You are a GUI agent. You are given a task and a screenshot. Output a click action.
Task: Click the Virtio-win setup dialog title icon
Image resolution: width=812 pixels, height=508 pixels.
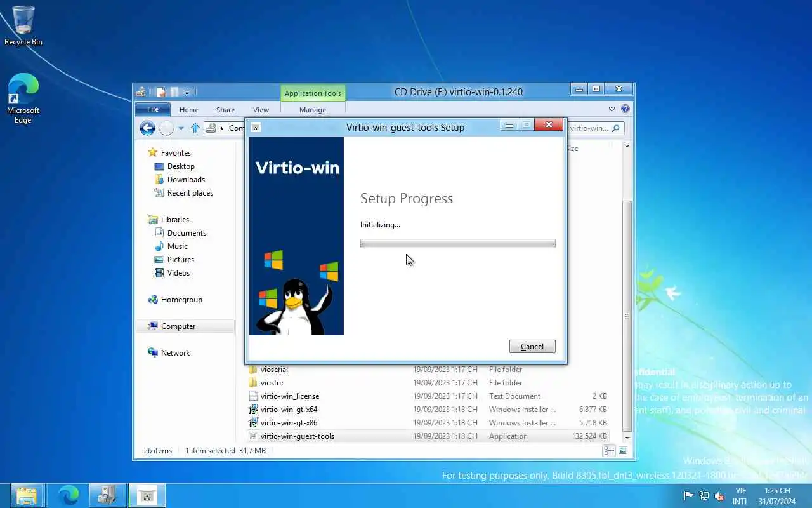tap(256, 127)
